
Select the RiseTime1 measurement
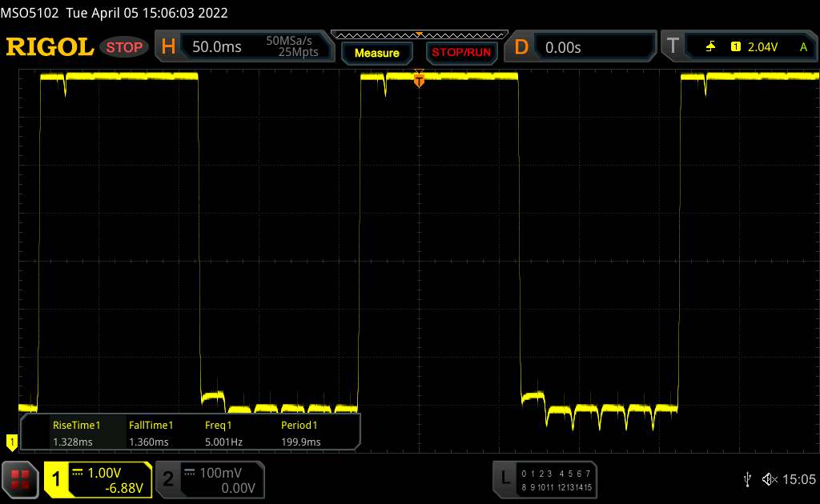(x=76, y=434)
